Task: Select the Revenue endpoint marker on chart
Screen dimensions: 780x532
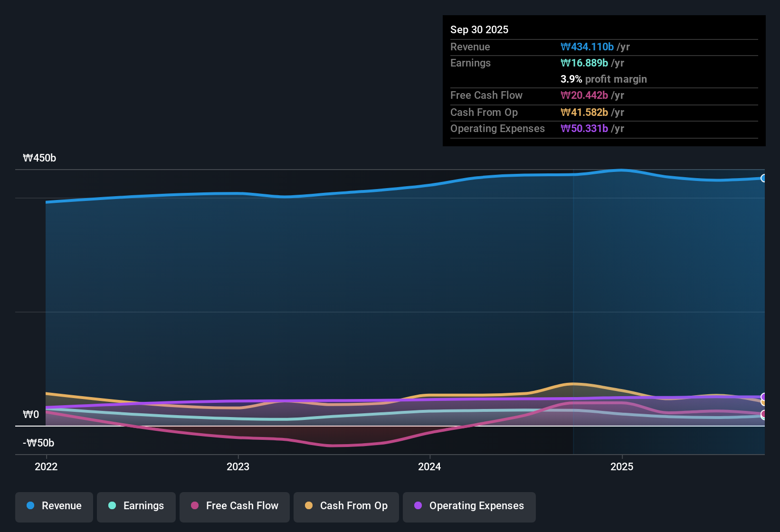Action: click(x=764, y=178)
